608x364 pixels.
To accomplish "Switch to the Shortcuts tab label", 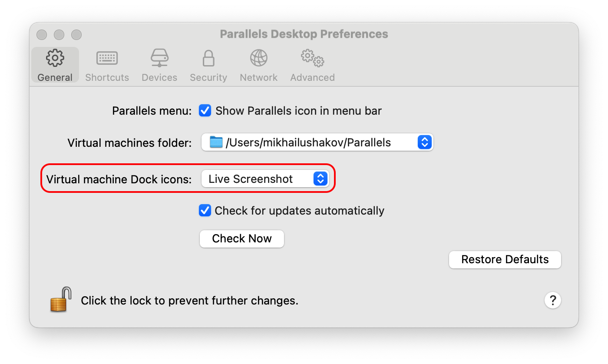I will pos(107,77).
